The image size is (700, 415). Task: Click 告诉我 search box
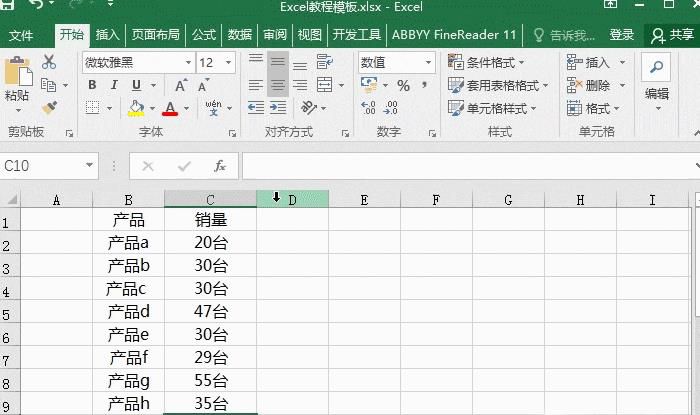[x=564, y=35]
